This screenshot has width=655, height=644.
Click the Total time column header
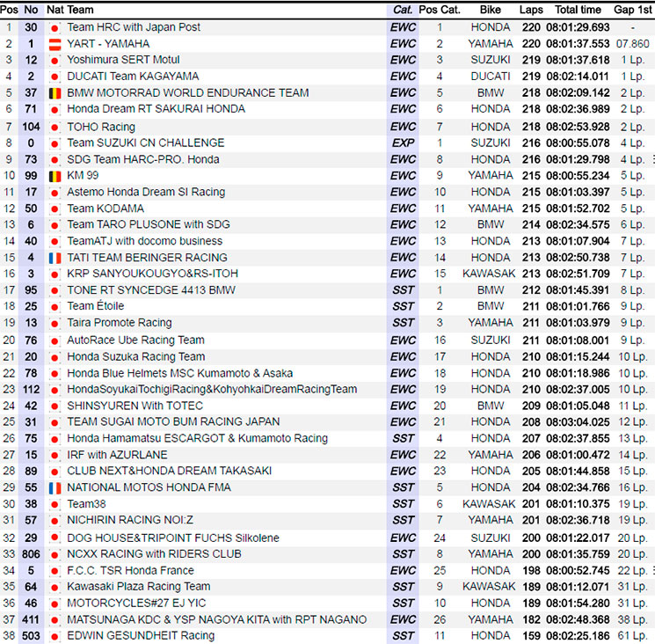coord(579,10)
